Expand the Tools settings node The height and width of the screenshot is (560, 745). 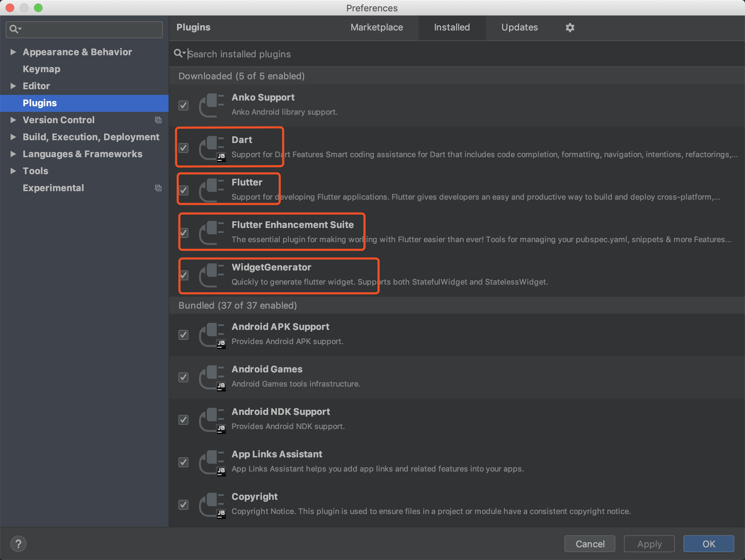point(13,171)
